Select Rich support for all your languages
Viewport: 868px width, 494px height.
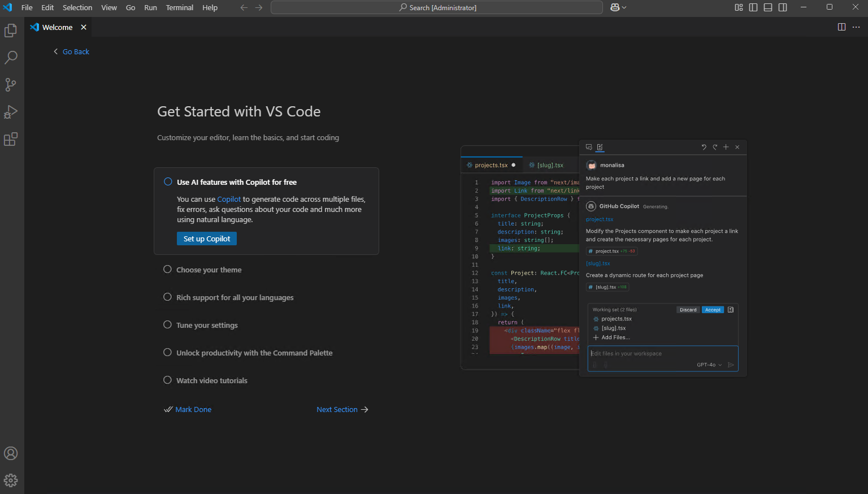pos(235,297)
